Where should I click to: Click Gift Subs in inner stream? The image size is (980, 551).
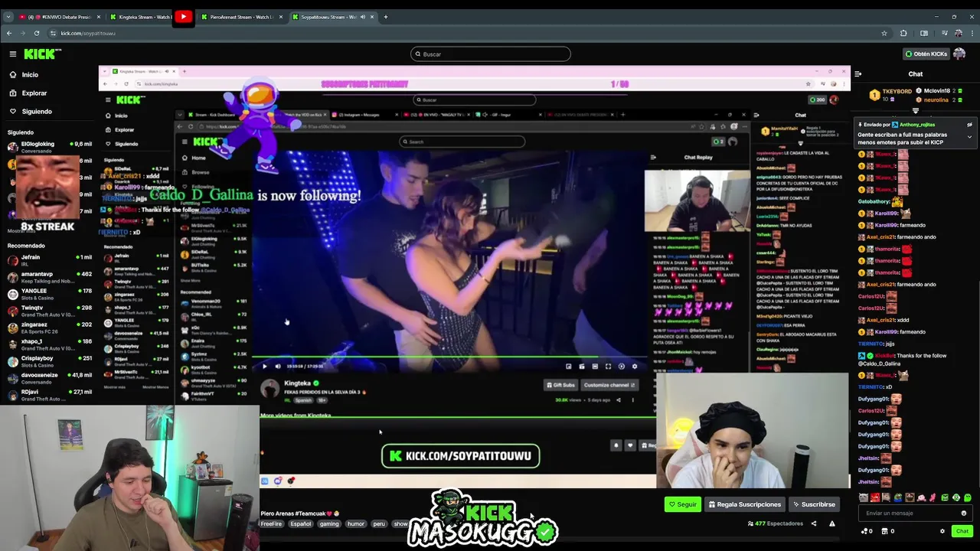(559, 385)
